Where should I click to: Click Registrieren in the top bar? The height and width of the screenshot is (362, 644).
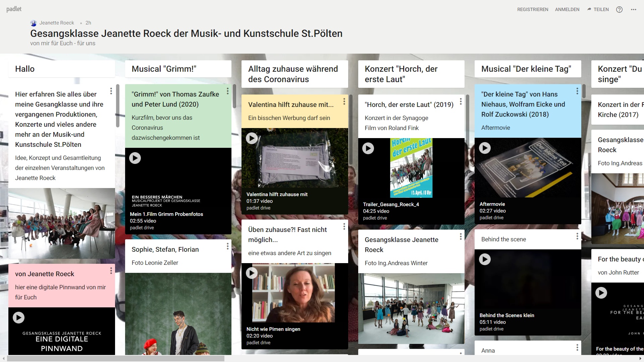(x=532, y=9)
